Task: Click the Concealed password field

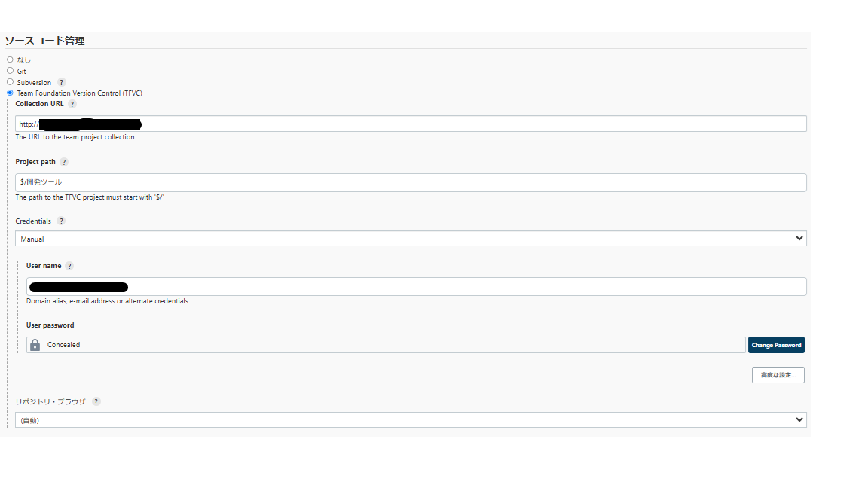Action: pyautogui.click(x=386, y=345)
